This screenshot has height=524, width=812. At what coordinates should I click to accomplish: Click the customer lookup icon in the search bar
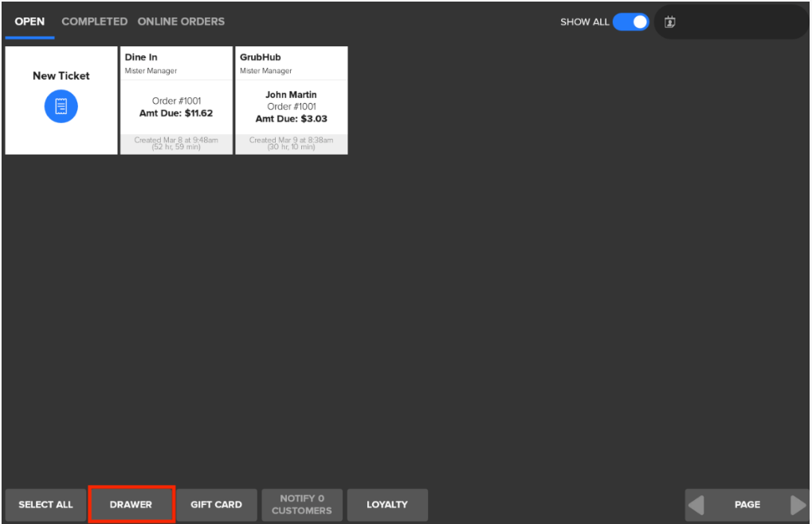click(669, 22)
